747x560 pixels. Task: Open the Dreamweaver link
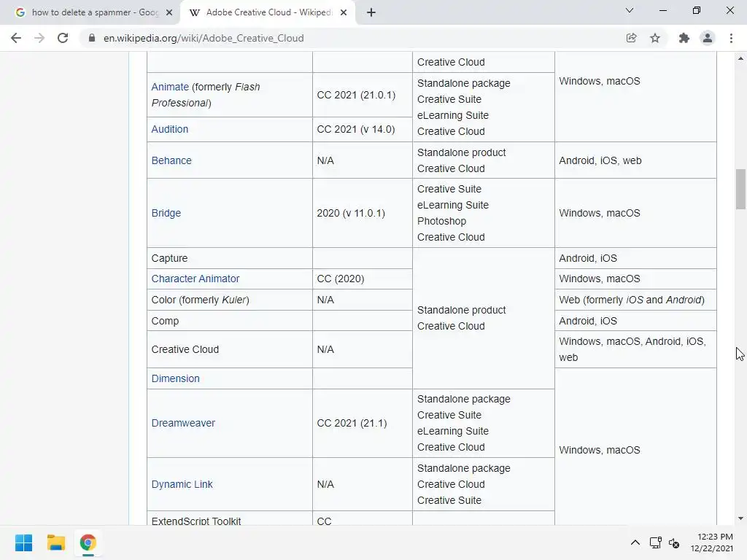coord(183,423)
